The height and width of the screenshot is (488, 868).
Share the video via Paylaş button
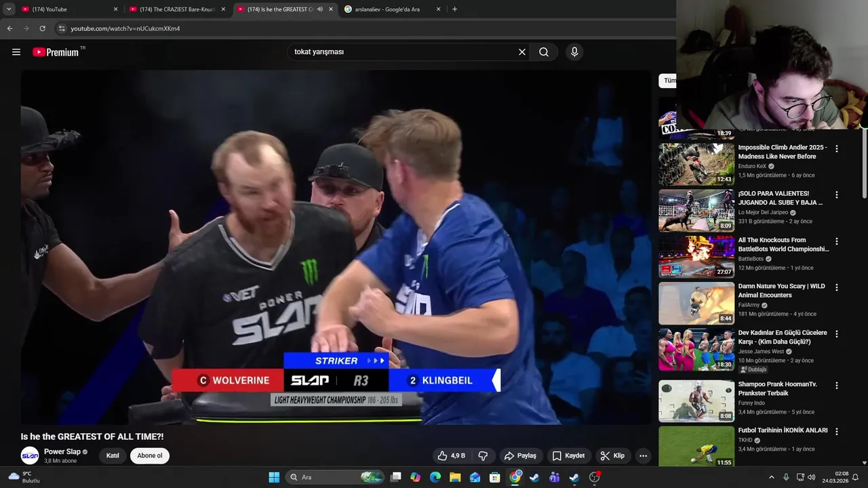[x=520, y=455]
